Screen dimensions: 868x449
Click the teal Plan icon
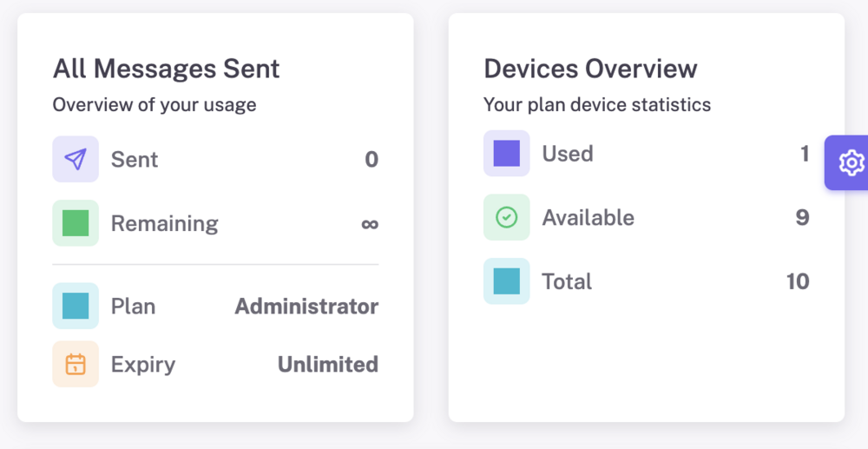click(x=76, y=306)
